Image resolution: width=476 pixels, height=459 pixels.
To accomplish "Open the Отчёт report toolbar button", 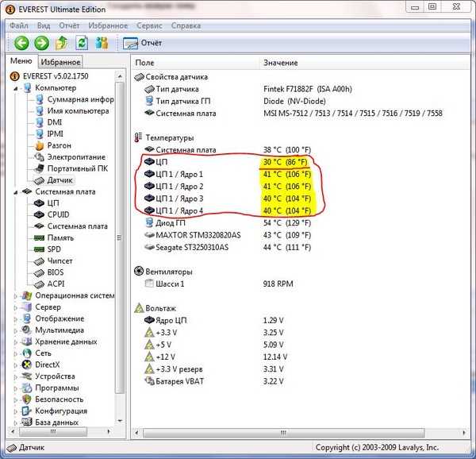I will tap(142, 43).
